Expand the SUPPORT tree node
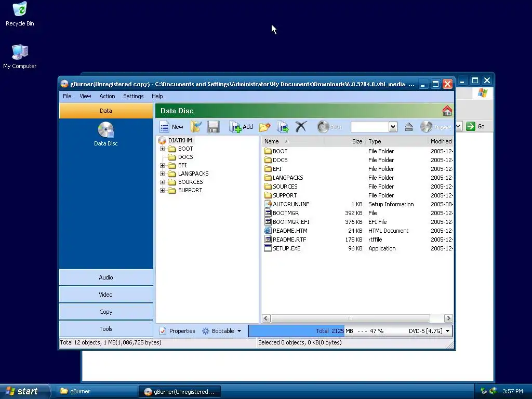This screenshot has width=532, height=399. [162, 190]
